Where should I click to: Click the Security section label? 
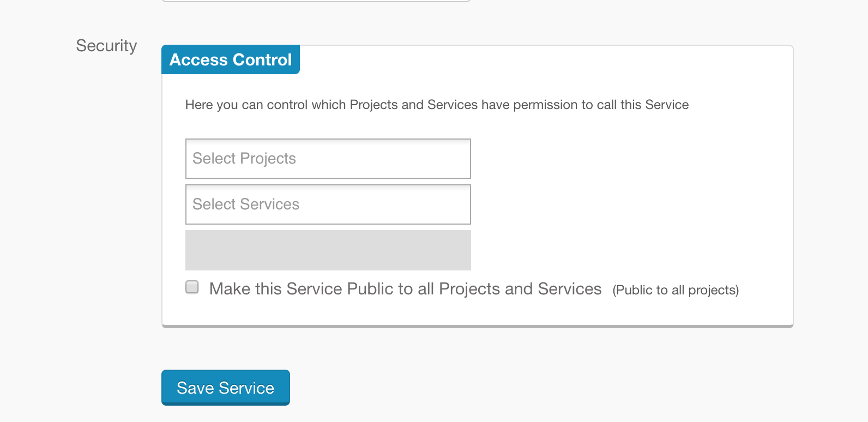point(106,46)
